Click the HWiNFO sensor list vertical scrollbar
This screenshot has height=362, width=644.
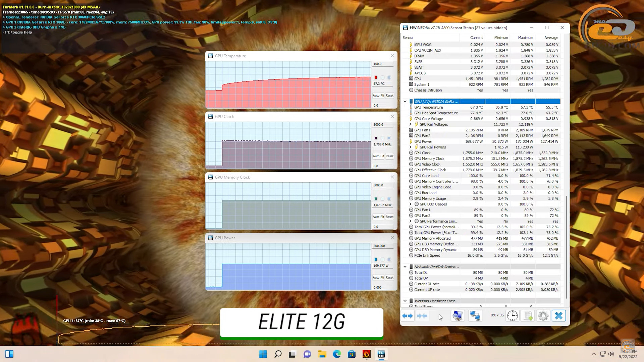(x=567, y=247)
